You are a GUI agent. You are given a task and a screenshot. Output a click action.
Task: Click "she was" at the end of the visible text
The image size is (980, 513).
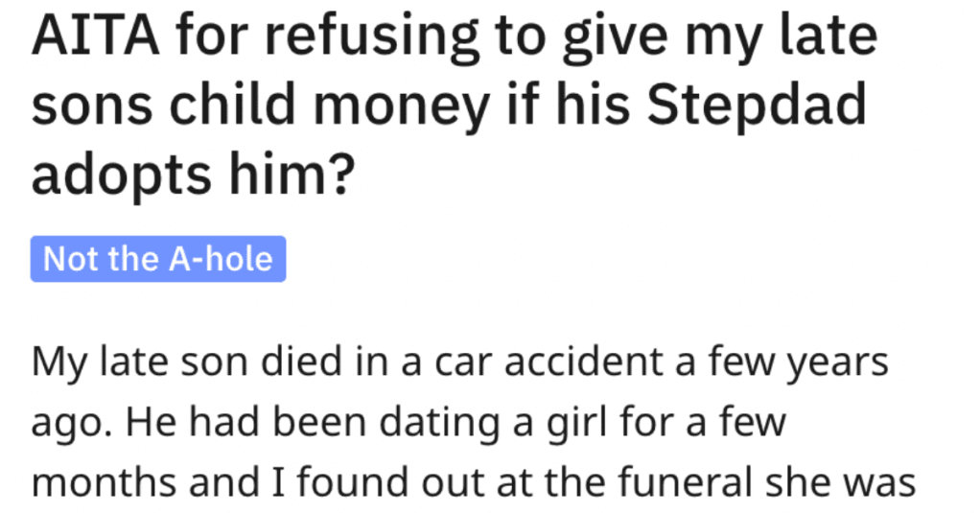(x=841, y=482)
